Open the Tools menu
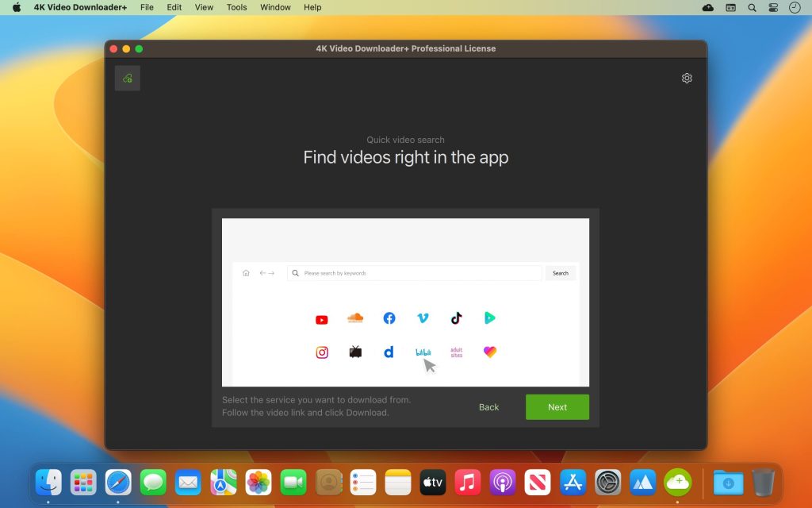The image size is (812, 508). pyautogui.click(x=235, y=7)
